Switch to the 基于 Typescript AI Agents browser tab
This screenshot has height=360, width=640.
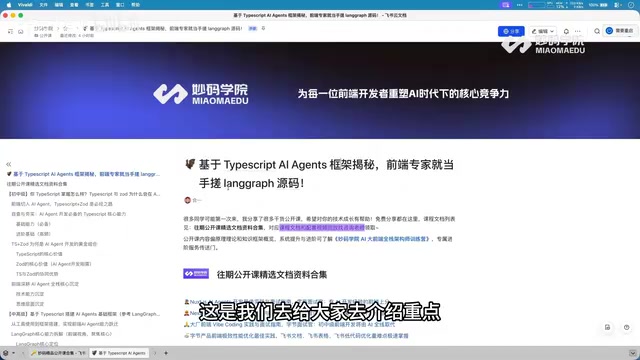[119, 353]
